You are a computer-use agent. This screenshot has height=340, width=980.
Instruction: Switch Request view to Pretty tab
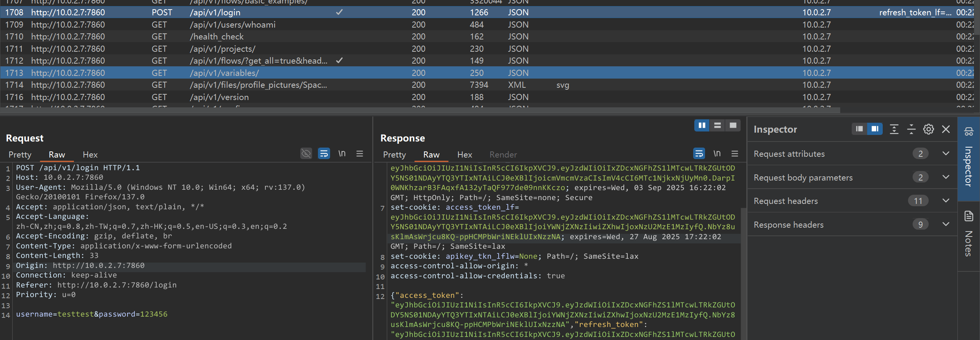pyautogui.click(x=20, y=155)
